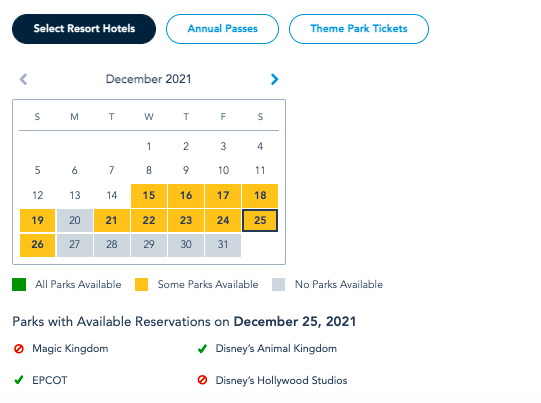Select the Theme Park Tickets tab
The width and height of the screenshot is (541, 403).
359,29
